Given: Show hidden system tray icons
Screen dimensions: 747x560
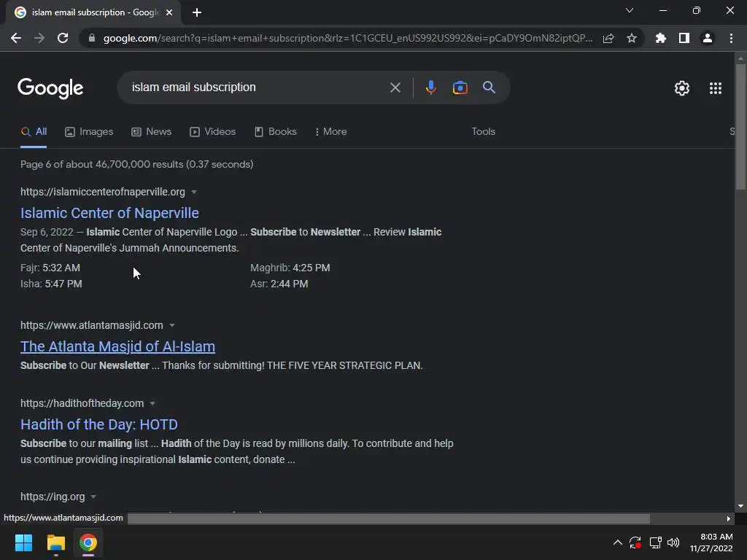Looking at the screenshot, I should point(617,542).
